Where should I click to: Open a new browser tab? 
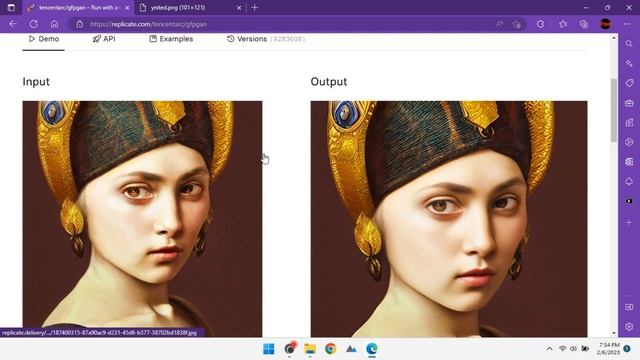click(x=255, y=7)
